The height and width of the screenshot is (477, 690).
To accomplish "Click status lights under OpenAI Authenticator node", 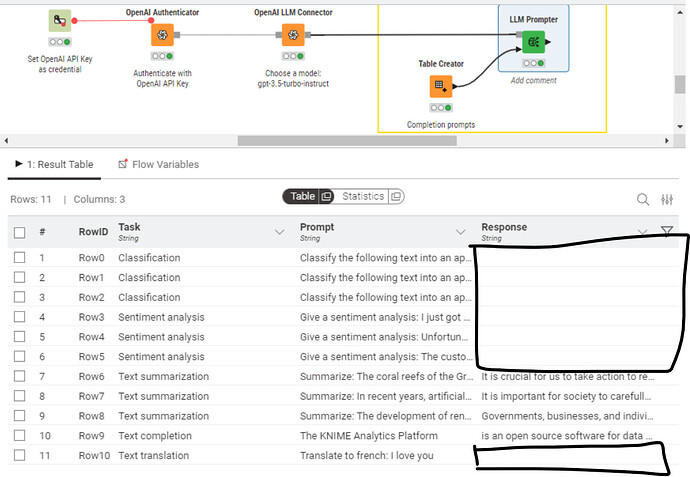I will (x=162, y=56).
